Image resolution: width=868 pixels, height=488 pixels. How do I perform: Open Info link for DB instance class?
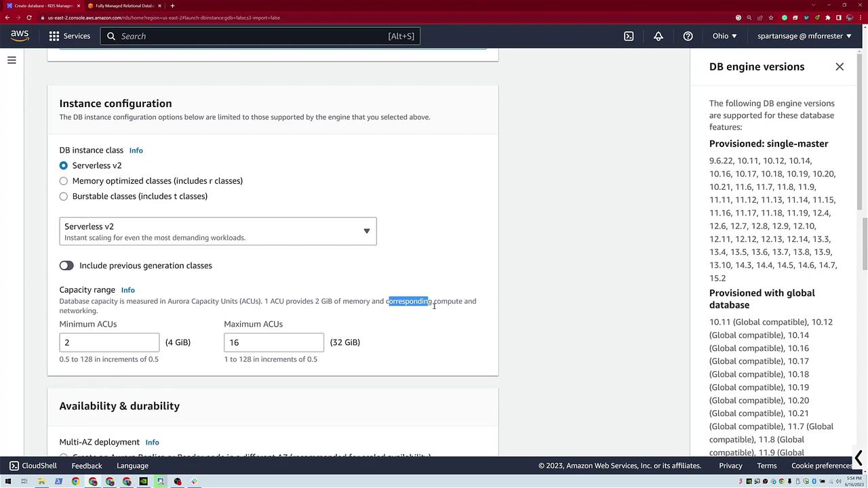pyautogui.click(x=136, y=150)
